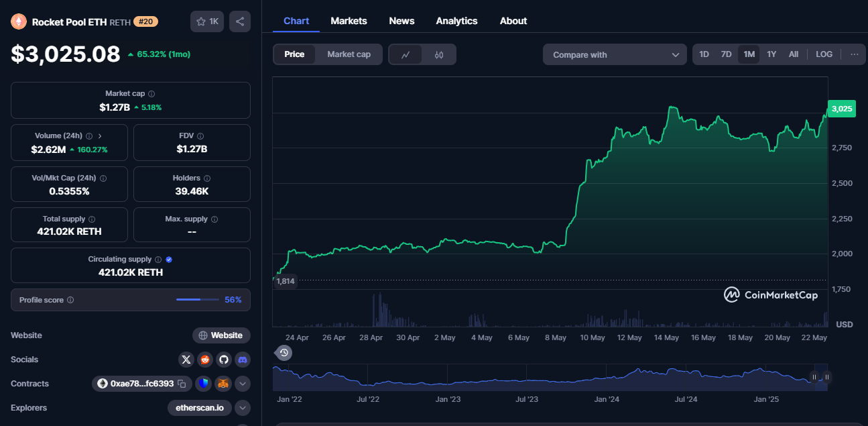Click the #20 rank badge
The width and height of the screenshot is (868, 426).
click(145, 21)
